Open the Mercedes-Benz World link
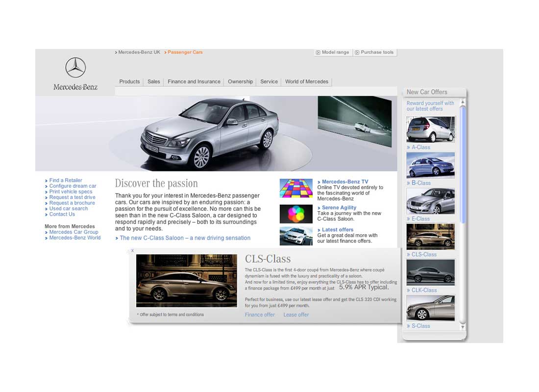Screen dimensions: 539x392 click(x=74, y=238)
